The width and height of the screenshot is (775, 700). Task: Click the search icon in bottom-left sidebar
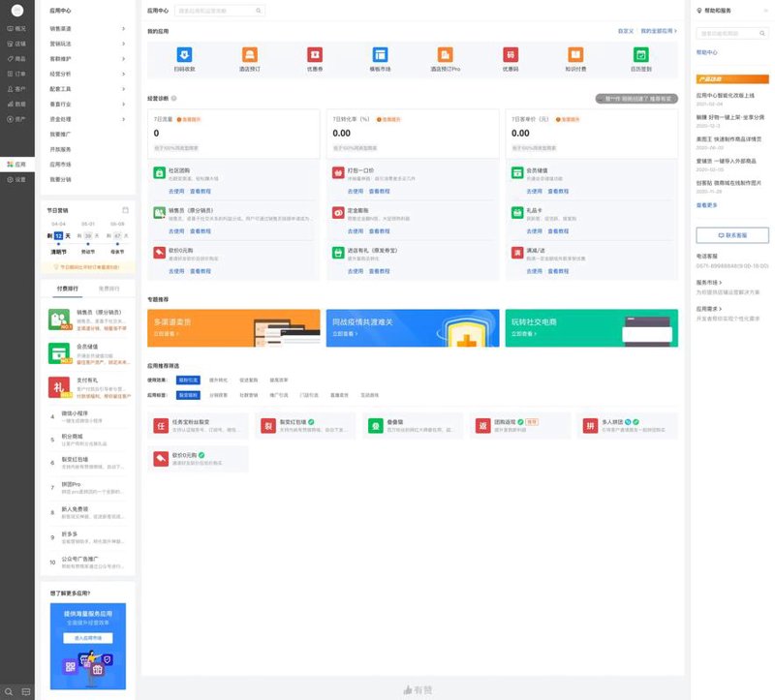click(9, 691)
